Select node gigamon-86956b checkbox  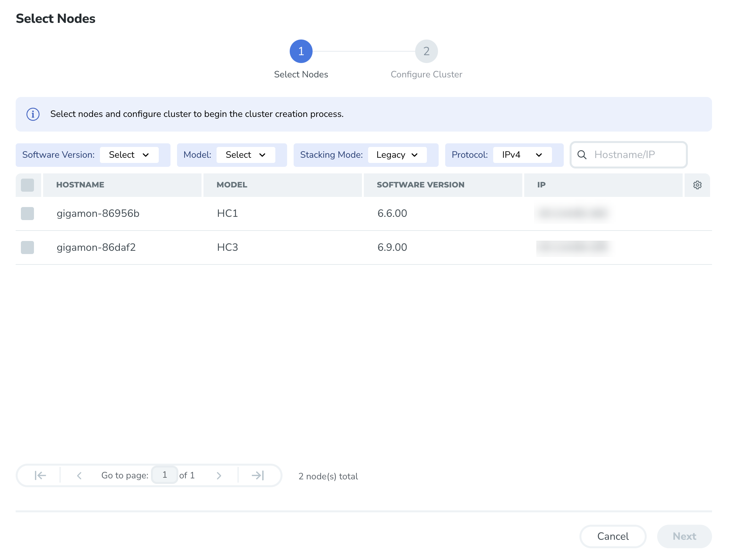click(x=27, y=213)
